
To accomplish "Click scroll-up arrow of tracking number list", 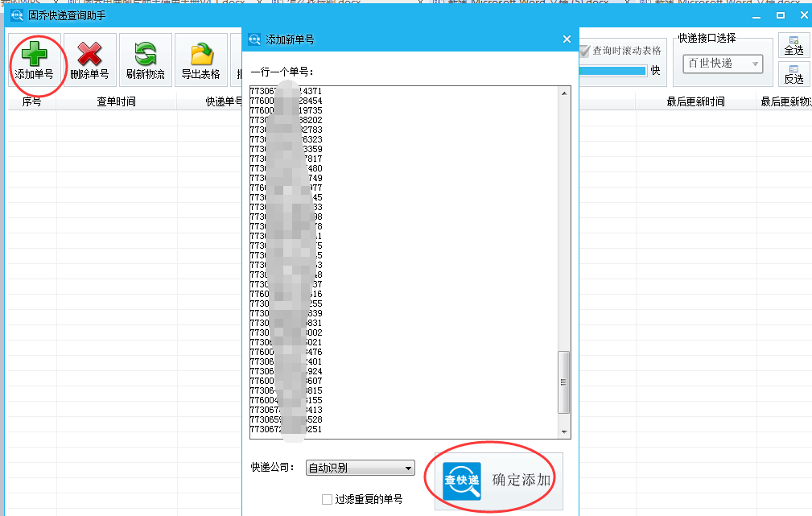I will 564,93.
